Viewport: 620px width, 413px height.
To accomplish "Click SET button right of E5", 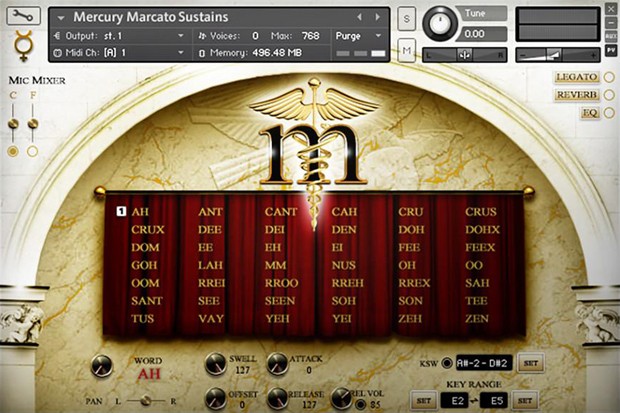I will pyautogui.click(x=525, y=401).
